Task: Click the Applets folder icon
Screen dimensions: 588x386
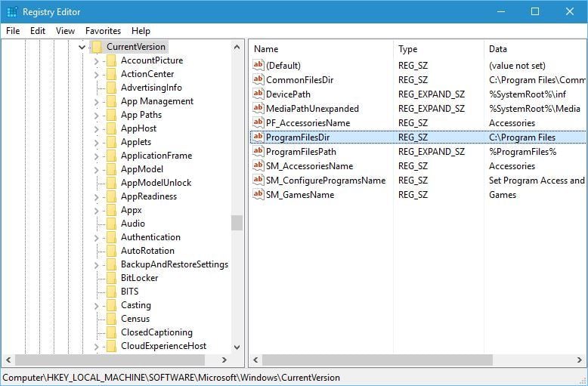Action: pos(111,142)
